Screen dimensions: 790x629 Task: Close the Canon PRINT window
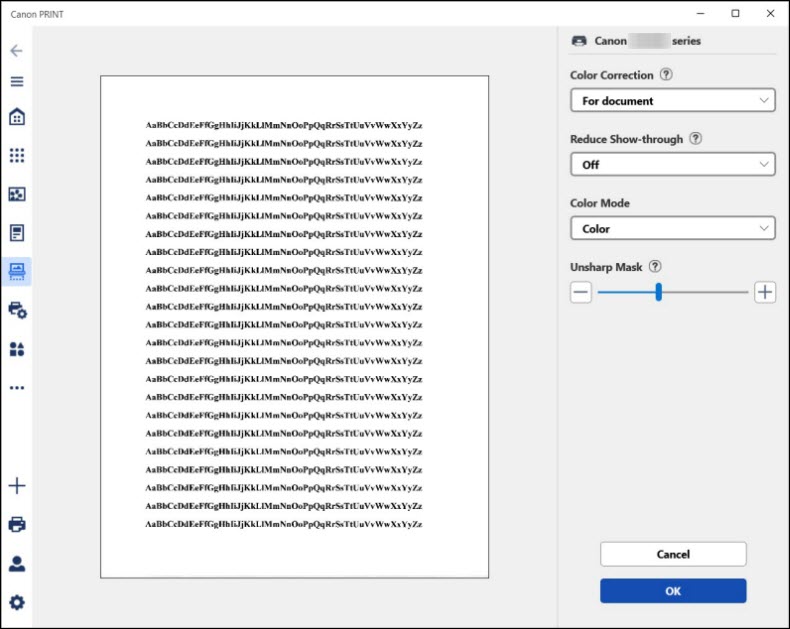click(x=770, y=14)
